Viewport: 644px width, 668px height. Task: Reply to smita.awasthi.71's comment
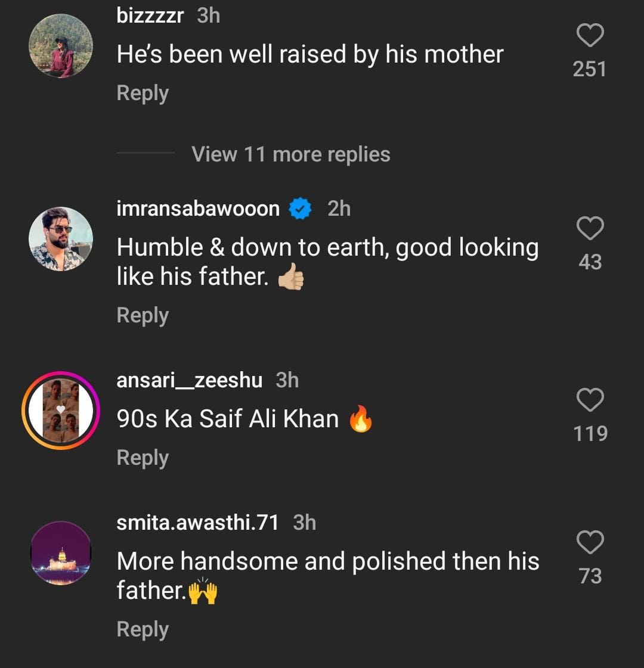click(143, 629)
